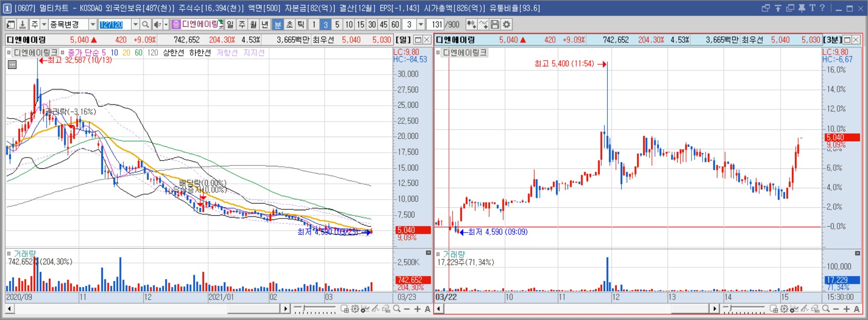
Task: Select the 15 minute interval button
Action: (360, 24)
